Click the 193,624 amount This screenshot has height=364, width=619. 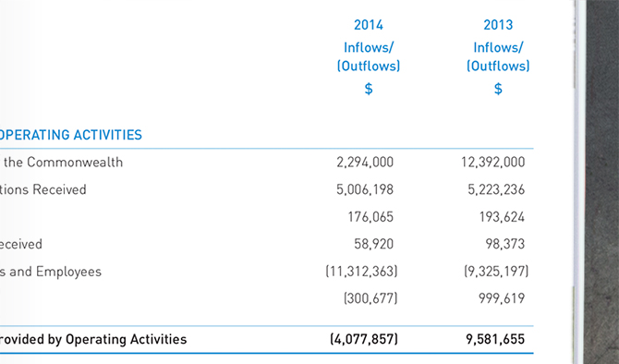pos(502,217)
